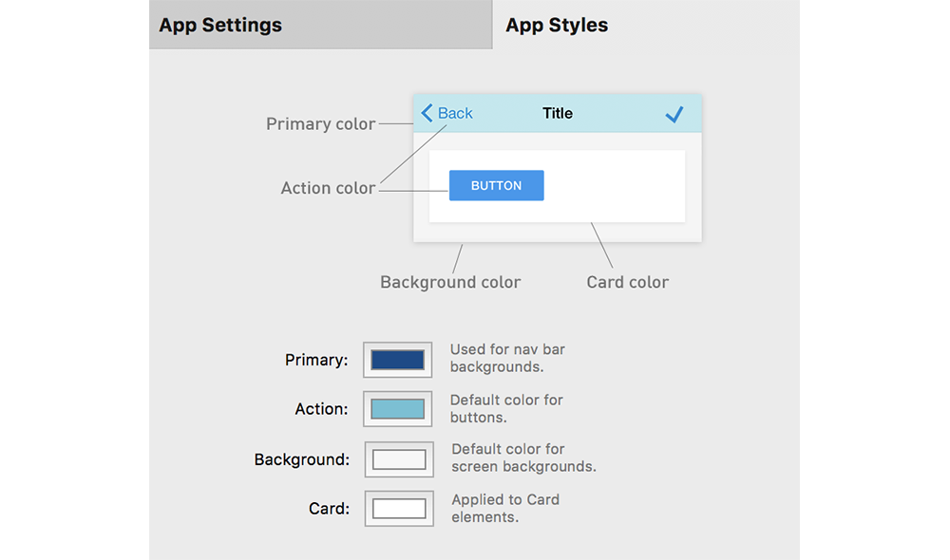The width and height of the screenshot is (950, 560).
Task: Switch to the App Settings tab
Action: (x=220, y=25)
